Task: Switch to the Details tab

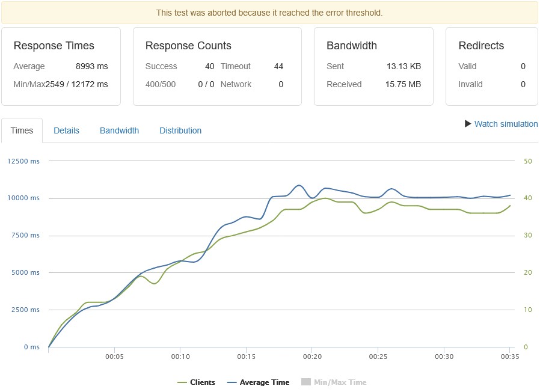Action: click(66, 130)
